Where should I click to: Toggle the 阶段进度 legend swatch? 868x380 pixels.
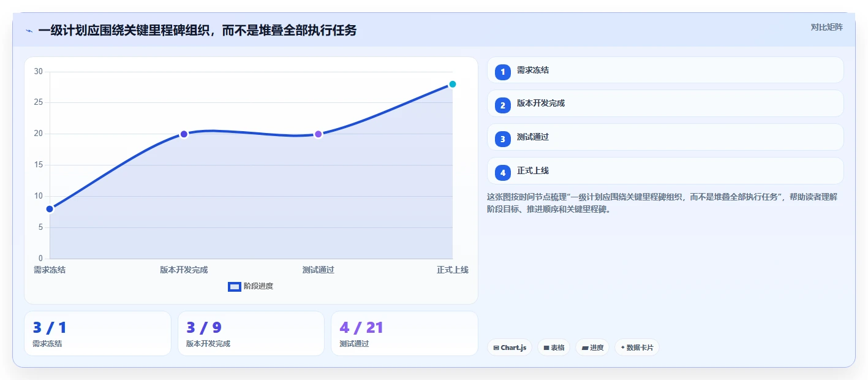tap(234, 286)
